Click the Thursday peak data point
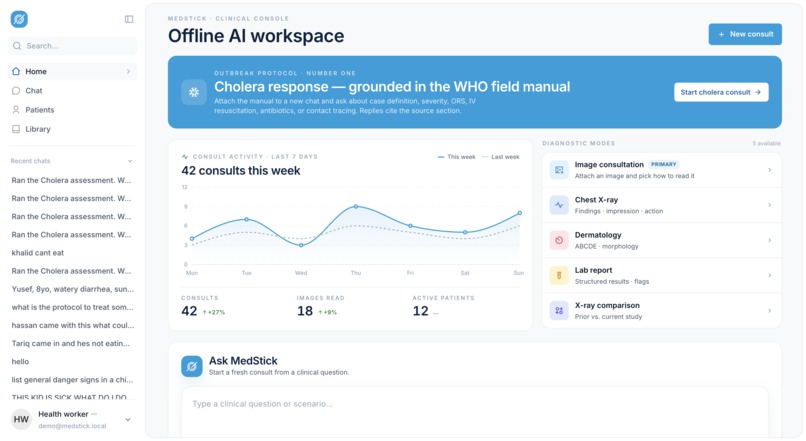The height and width of the screenshot is (441, 806). 356,206
